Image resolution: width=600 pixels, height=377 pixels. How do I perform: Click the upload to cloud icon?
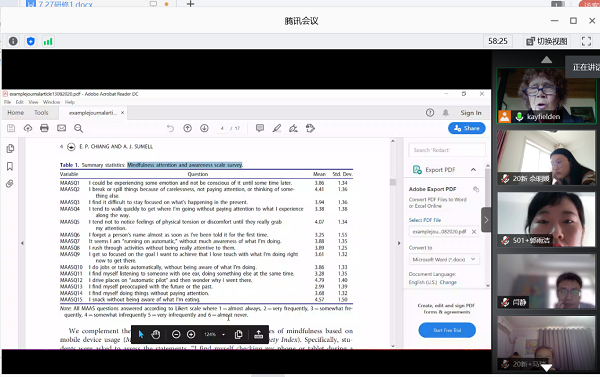pyautogui.click(x=28, y=128)
